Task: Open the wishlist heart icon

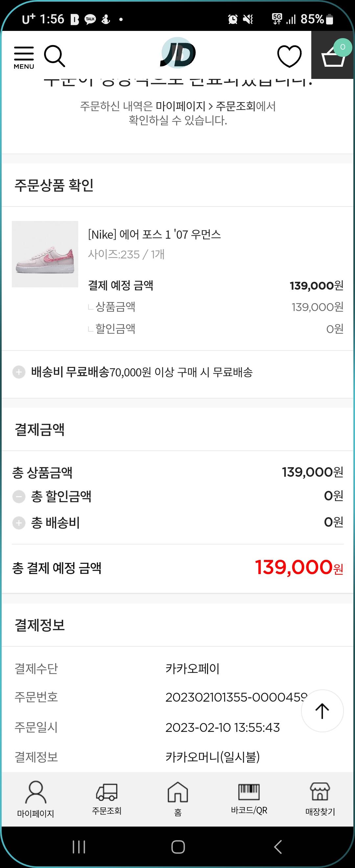Action: [289, 56]
